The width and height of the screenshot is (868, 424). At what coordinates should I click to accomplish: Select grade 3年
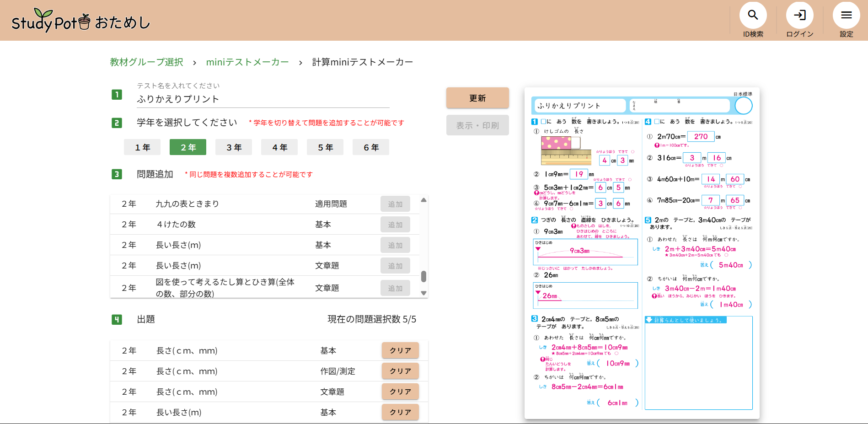click(234, 147)
